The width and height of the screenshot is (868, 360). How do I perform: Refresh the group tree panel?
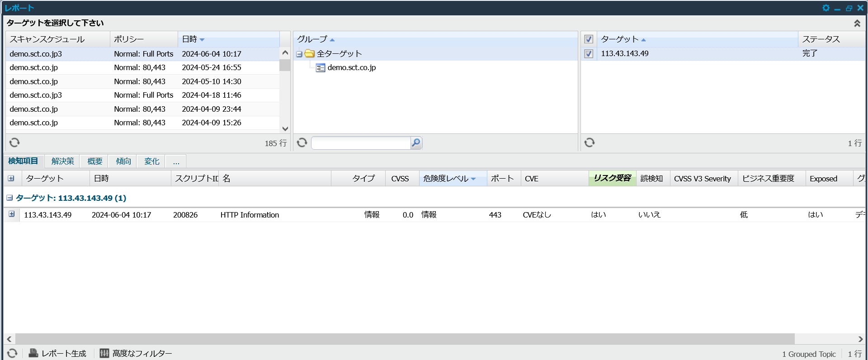[302, 142]
